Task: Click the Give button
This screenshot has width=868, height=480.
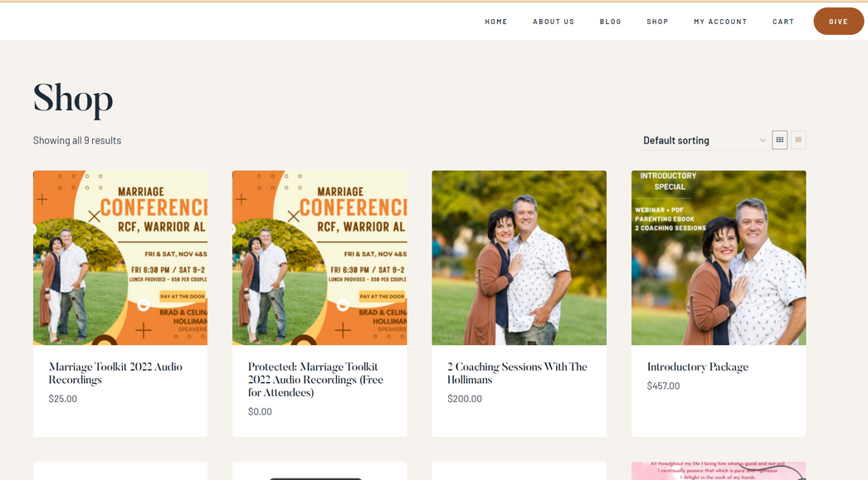Action: [x=838, y=22]
